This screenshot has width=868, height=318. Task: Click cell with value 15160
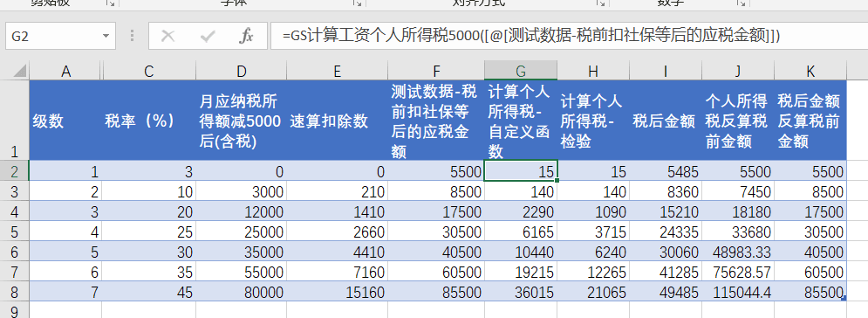tap(337, 292)
